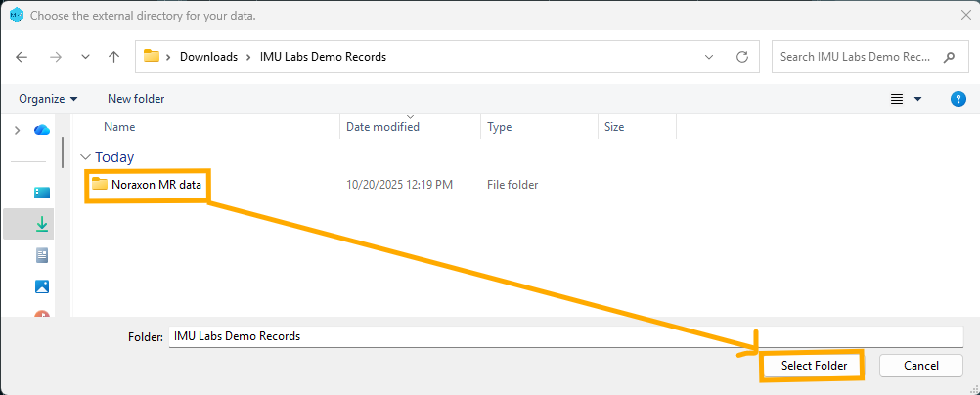
Task: Click the Folder name input field
Action: 565,336
